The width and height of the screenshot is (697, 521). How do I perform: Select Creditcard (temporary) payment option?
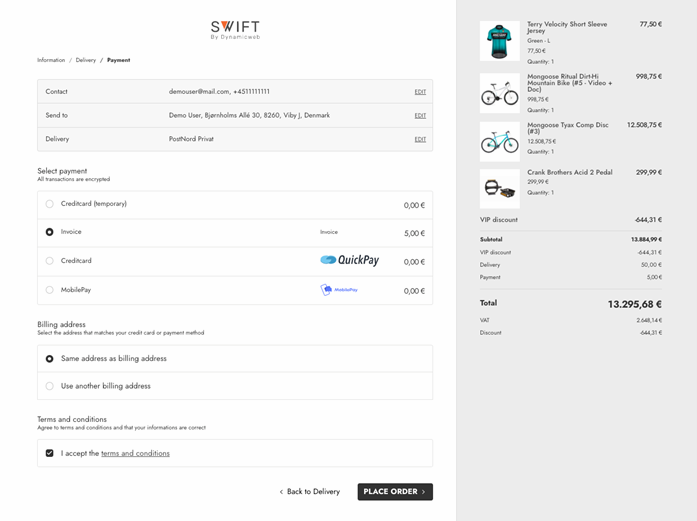[50, 204]
